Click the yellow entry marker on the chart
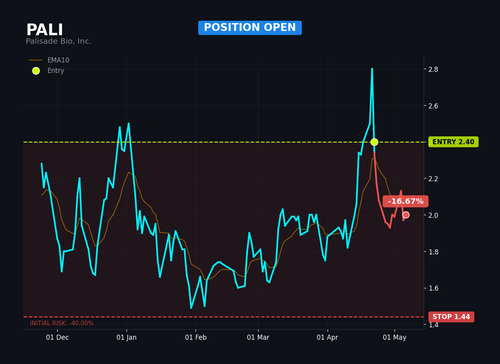This screenshot has height=364, width=500. (x=374, y=142)
